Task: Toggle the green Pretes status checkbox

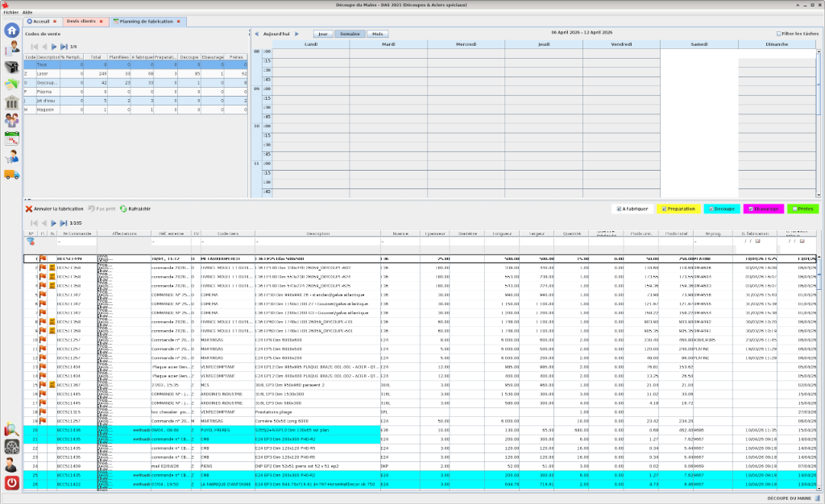Action: click(x=794, y=209)
